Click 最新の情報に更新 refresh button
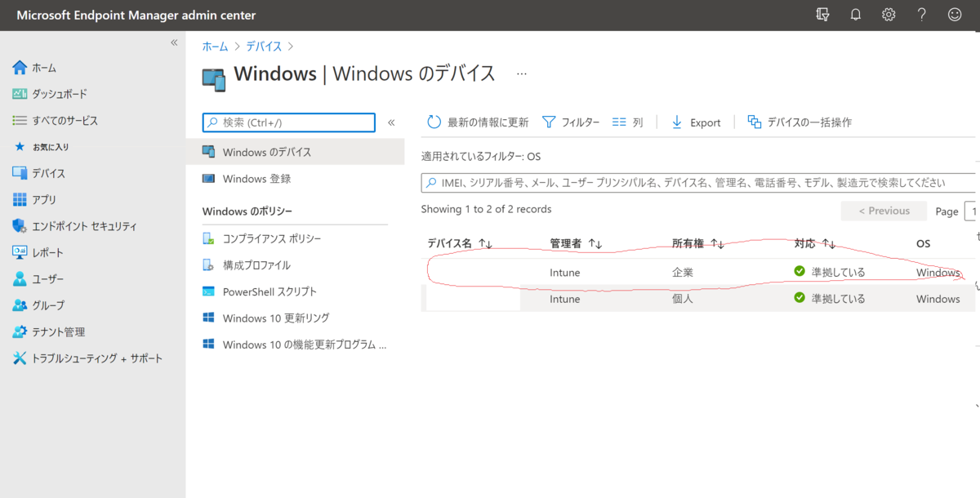The height and width of the screenshot is (498, 980). coord(478,122)
